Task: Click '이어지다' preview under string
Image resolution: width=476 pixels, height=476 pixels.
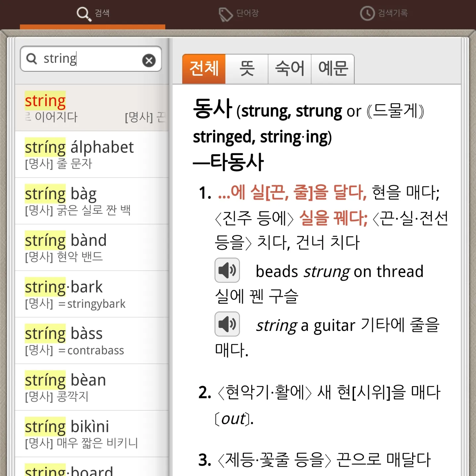Action: [56, 117]
